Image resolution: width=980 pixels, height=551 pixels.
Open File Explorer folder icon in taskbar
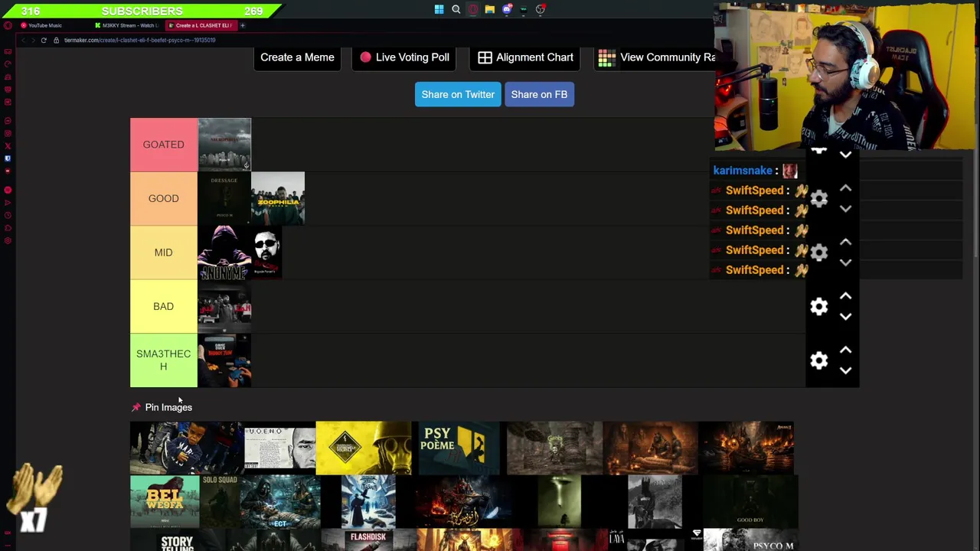click(490, 9)
